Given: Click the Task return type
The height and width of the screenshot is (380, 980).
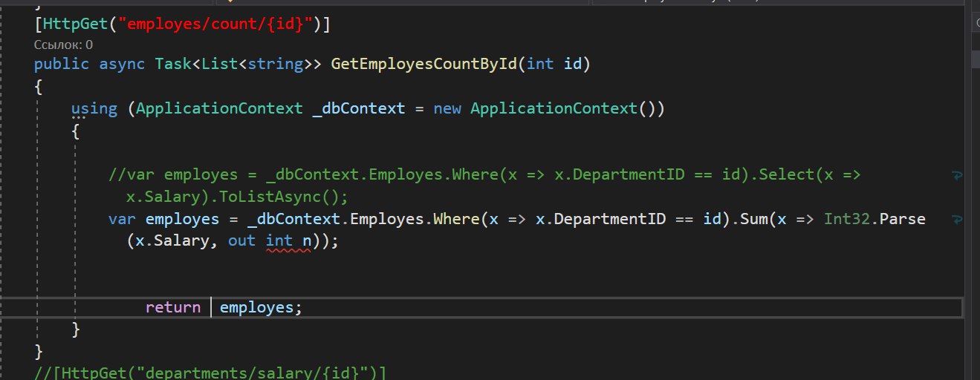Looking at the screenshot, I should 173,64.
